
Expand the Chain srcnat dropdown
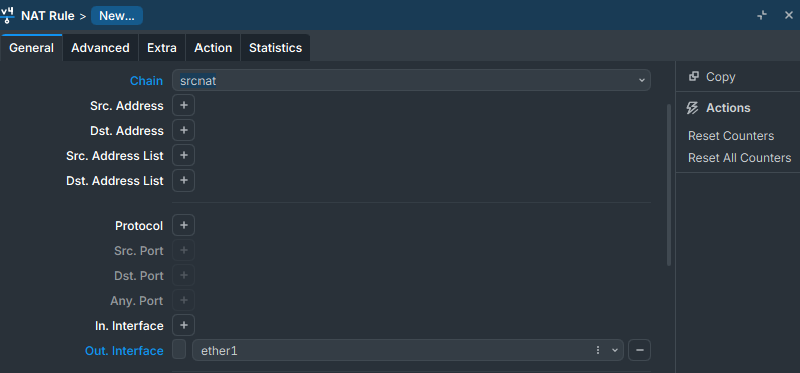tap(641, 81)
